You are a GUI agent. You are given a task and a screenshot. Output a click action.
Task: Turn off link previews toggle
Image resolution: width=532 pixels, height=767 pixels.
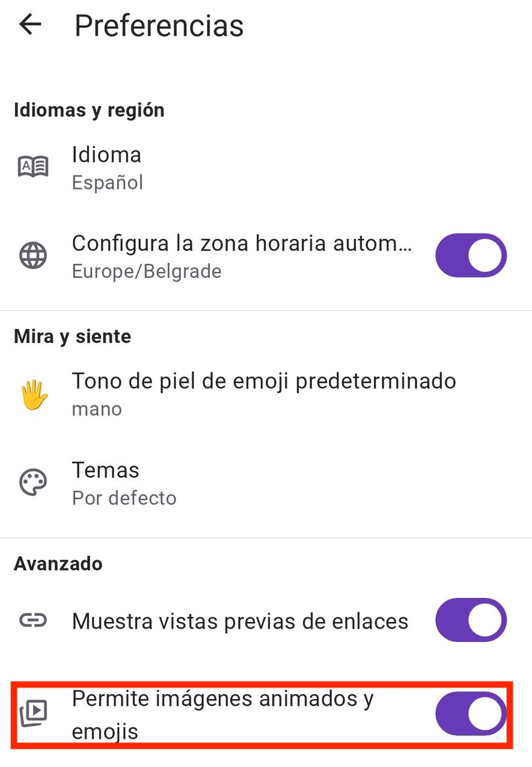(x=471, y=620)
